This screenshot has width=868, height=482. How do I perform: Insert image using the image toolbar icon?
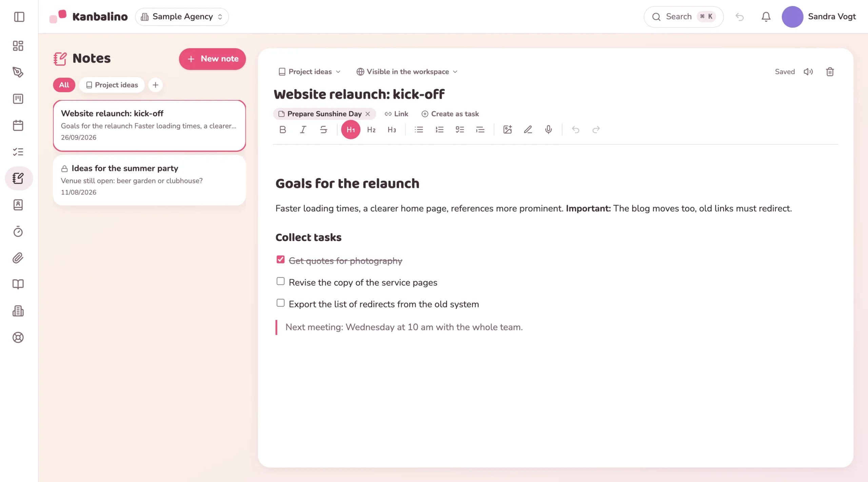pyautogui.click(x=507, y=129)
